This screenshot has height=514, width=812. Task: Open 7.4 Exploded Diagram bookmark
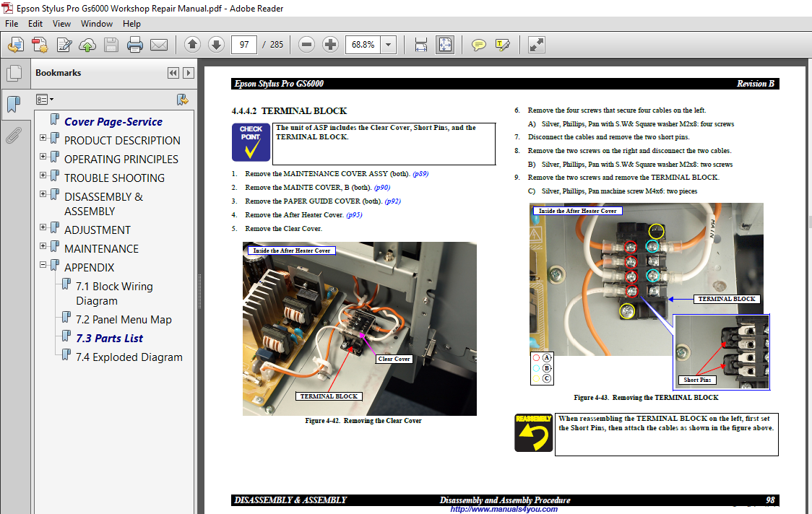[x=129, y=357]
